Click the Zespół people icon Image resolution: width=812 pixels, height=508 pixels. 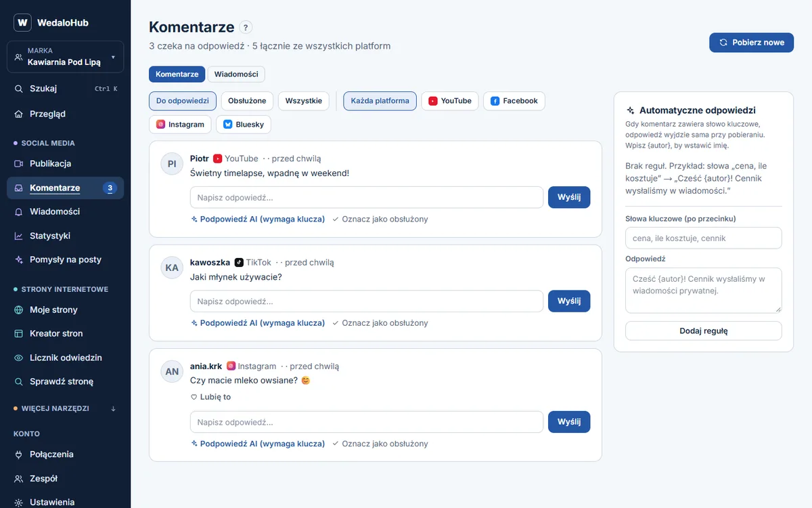pyautogui.click(x=19, y=478)
